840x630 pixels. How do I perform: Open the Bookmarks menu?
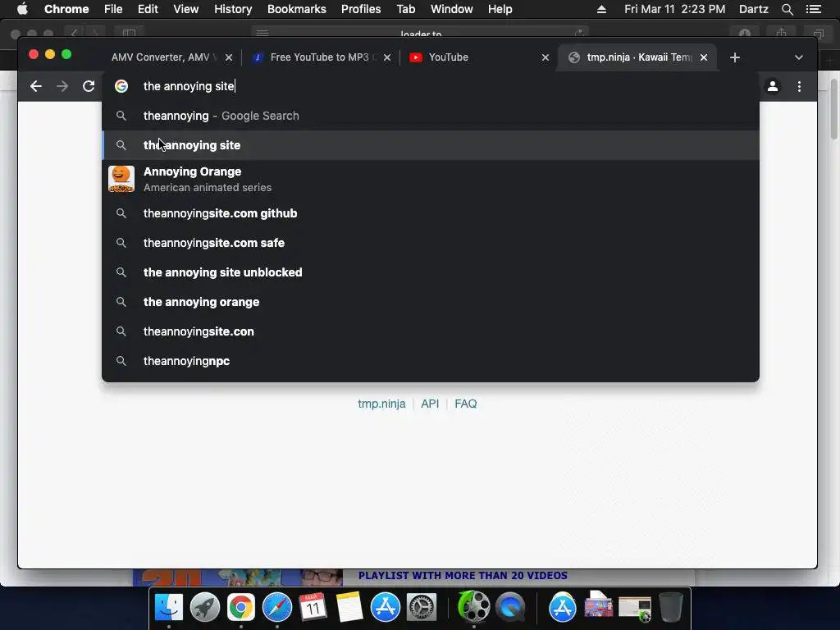point(297,9)
